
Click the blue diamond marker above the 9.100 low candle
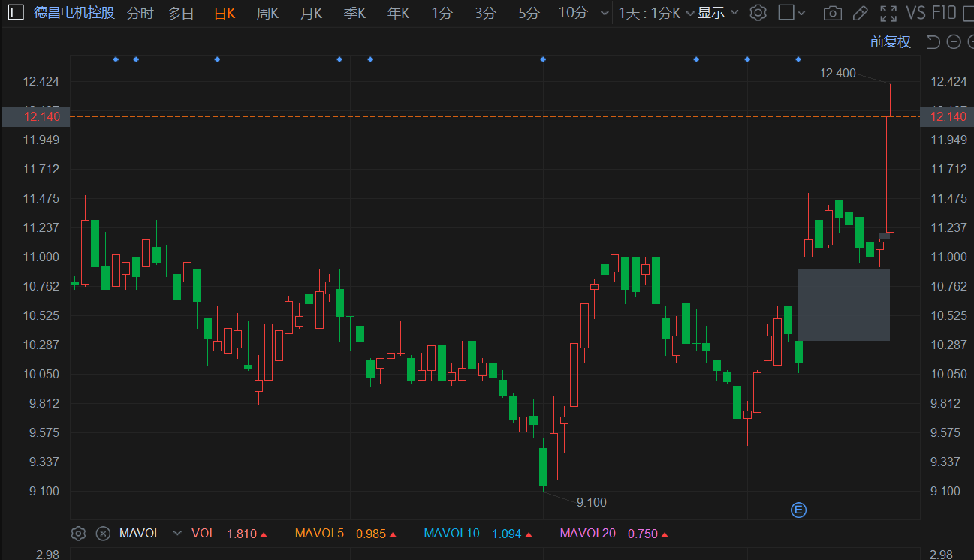pyautogui.click(x=543, y=59)
